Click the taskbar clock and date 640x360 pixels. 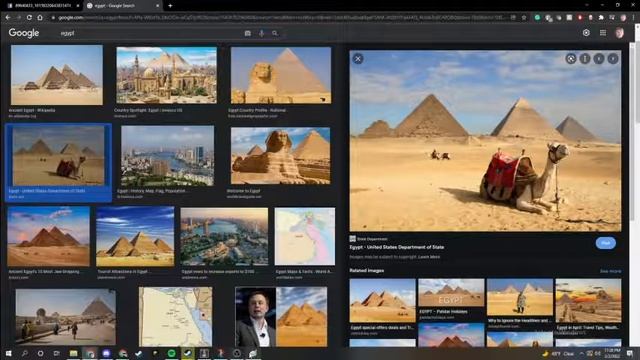tap(612, 353)
